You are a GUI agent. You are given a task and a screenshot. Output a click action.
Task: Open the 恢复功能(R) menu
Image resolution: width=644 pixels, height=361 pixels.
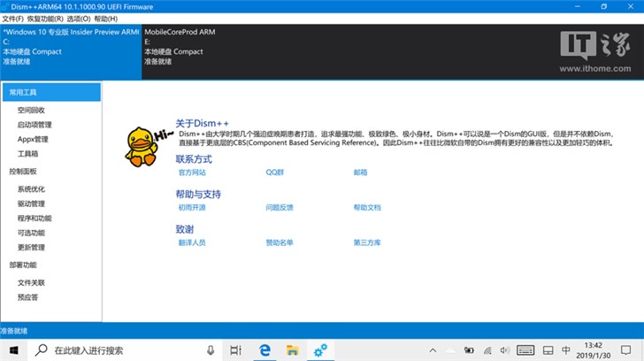pyautogui.click(x=45, y=19)
